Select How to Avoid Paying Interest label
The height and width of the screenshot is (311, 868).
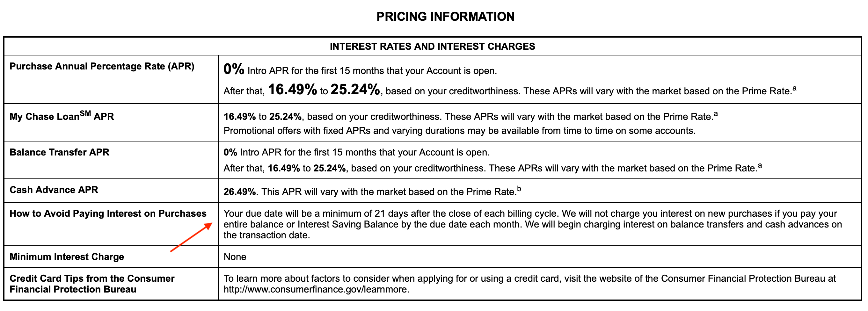[x=108, y=213]
